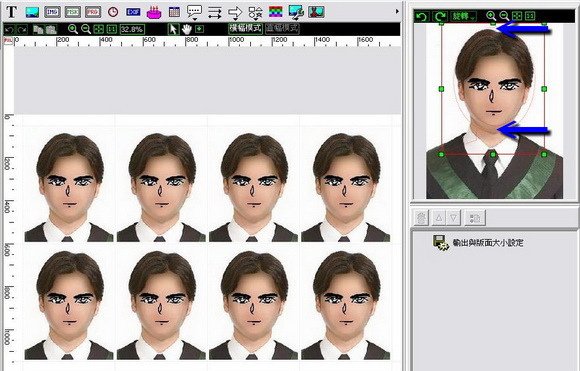
Task: Open the geometric shapes dropdown
Action: (x=255, y=13)
